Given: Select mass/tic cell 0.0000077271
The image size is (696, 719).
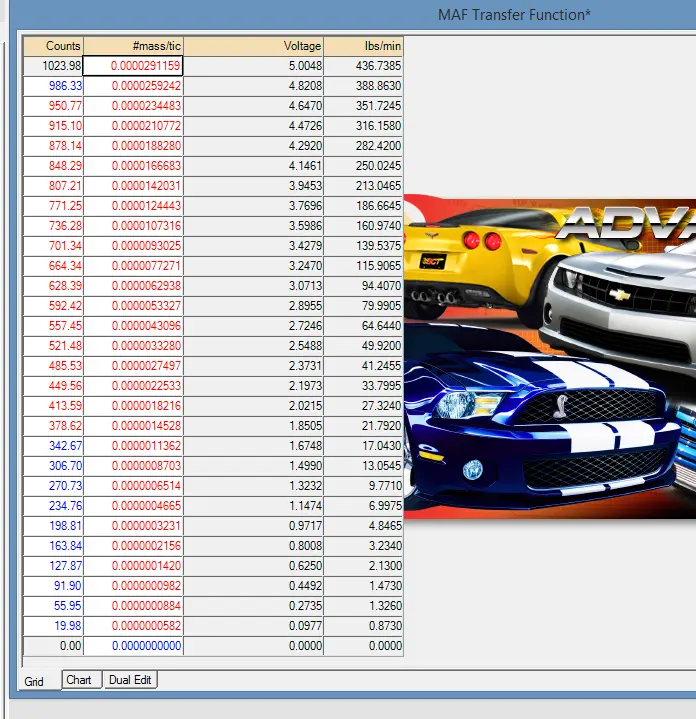Looking at the screenshot, I should [133, 266].
